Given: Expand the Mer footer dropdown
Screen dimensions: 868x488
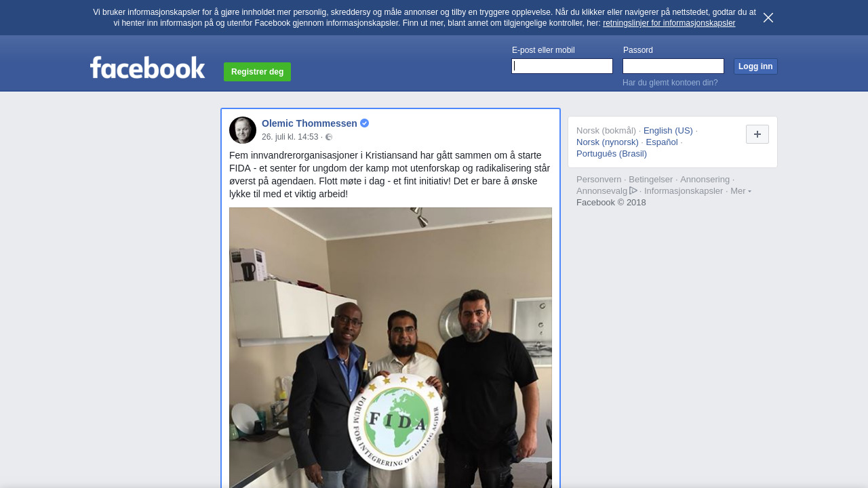Looking at the screenshot, I should (x=741, y=191).
